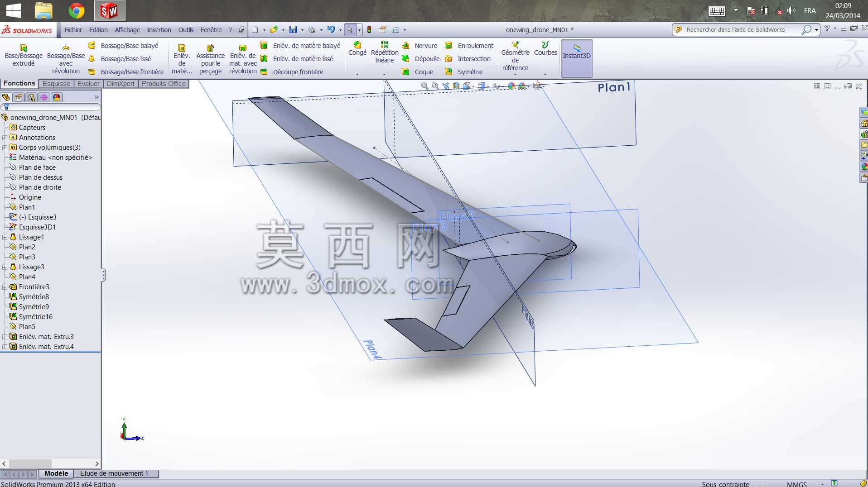This screenshot has height=487, width=868.
Task: Expand the Enlèv. mat.-Extru.3 feature
Action: tap(5, 337)
